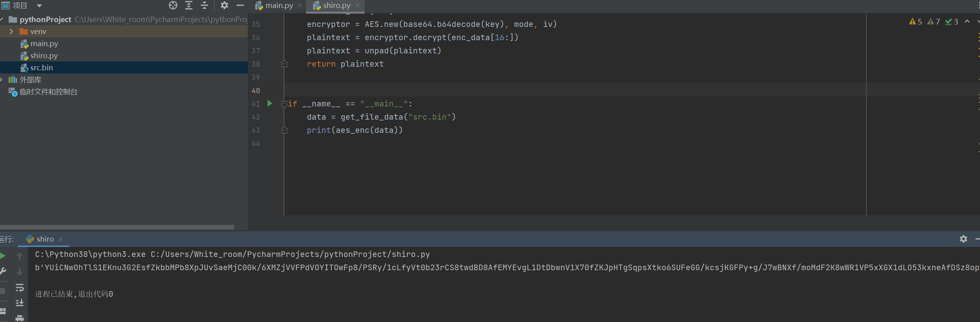980x322 pixels.
Task: Click the "src.bin" string on line 42
Action: 430,117
